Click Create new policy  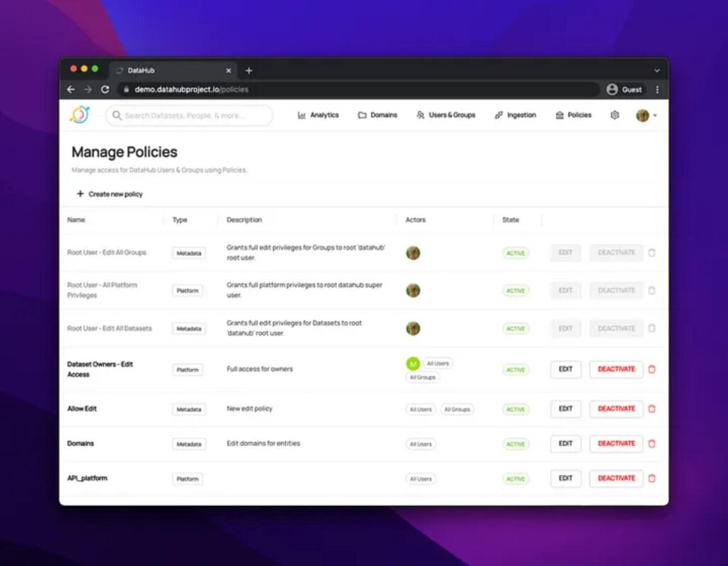coord(109,193)
